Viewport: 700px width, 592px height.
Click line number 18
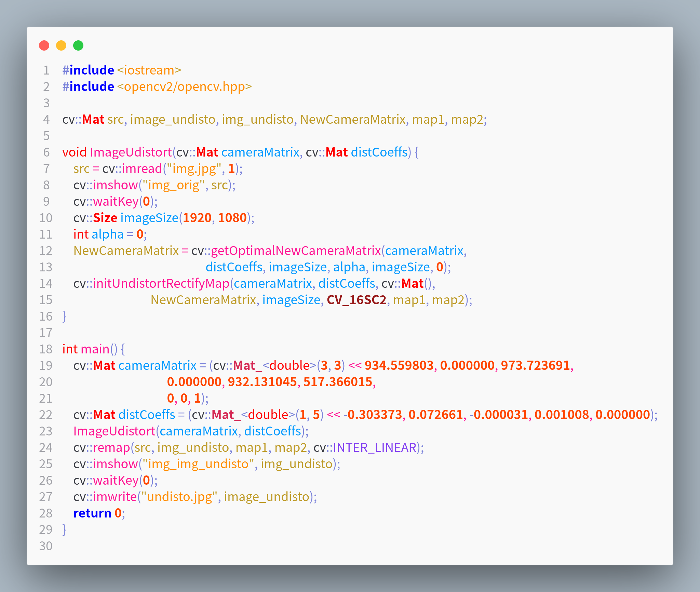click(x=45, y=349)
